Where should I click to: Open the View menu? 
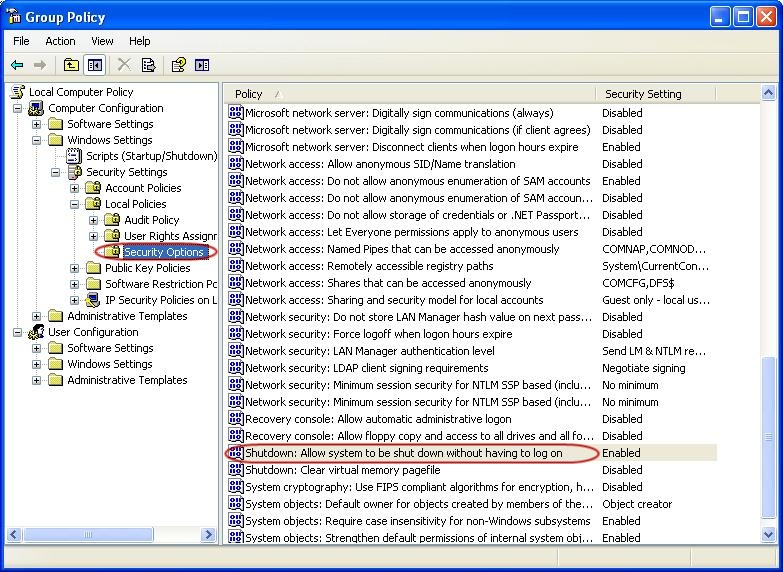click(x=102, y=41)
